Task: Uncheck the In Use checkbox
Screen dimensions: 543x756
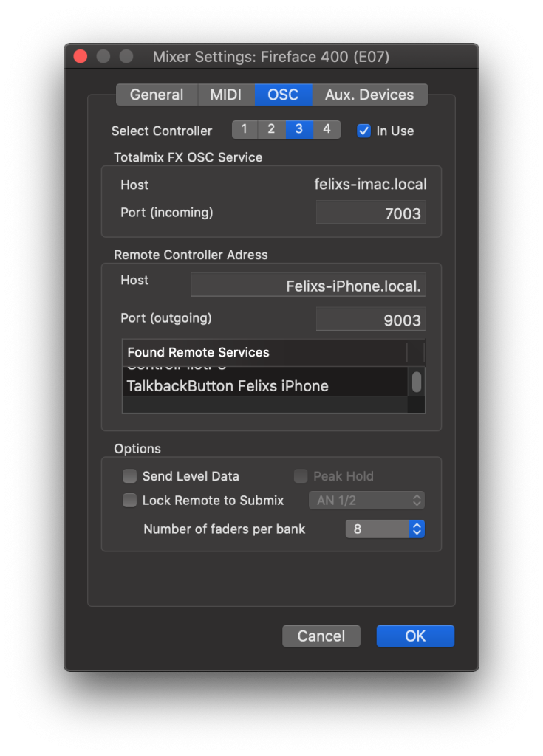Action: [x=363, y=131]
